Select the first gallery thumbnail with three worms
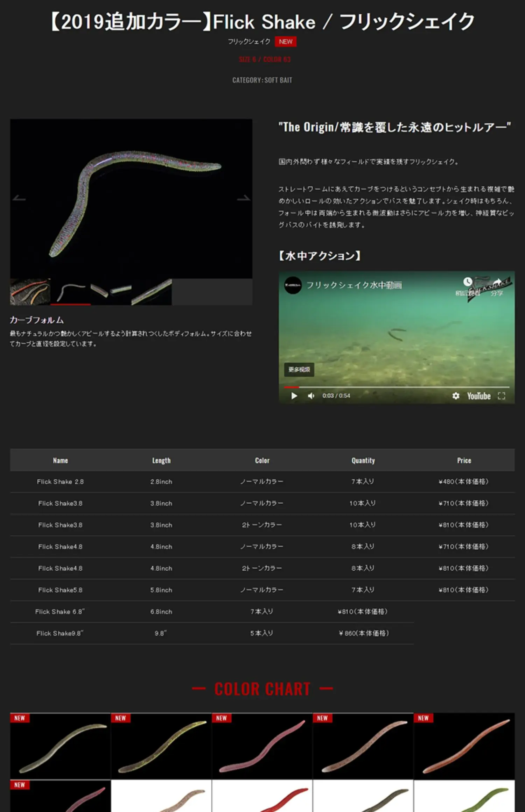The height and width of the screenshot is (812, 525). (30, 292)
